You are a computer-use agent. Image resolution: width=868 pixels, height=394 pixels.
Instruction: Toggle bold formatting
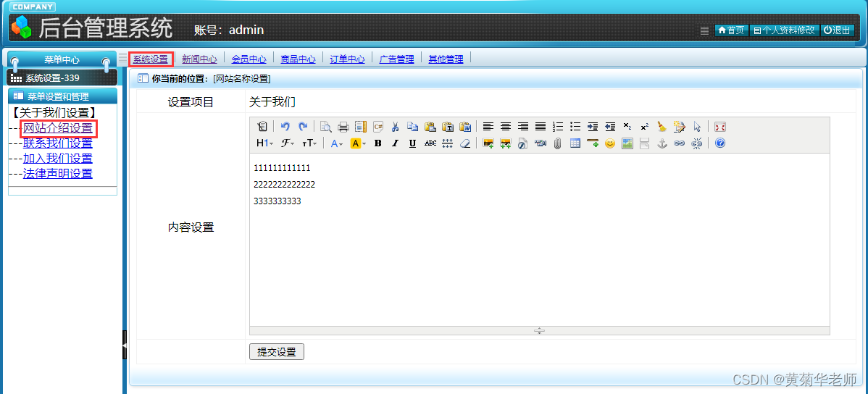coord(378,143)
